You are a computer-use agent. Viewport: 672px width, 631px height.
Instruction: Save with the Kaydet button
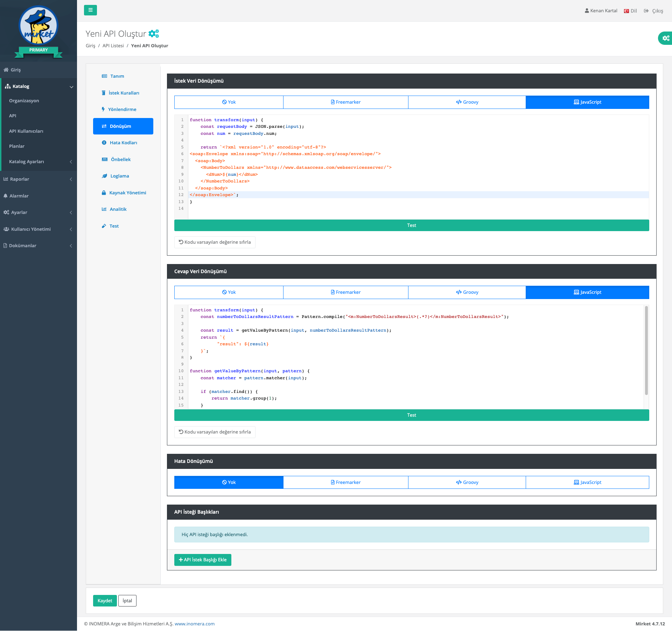point(105,601)
